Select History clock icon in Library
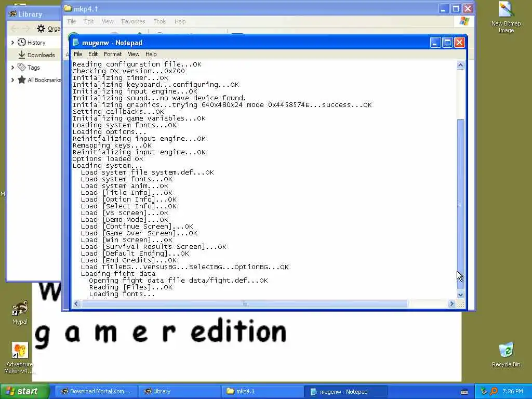 coord(22,43)
